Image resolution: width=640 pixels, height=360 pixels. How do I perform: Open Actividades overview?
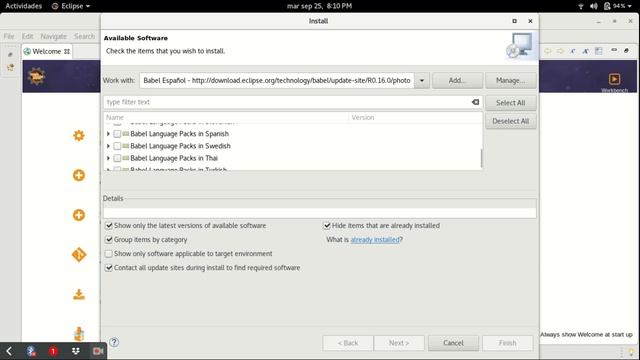[x=23, y=6]
